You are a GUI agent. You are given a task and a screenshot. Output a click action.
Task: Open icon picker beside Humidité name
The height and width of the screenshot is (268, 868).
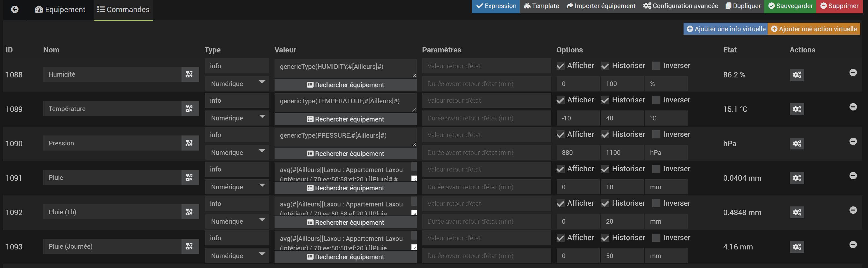pyautogui.click(x=189, y=74)
